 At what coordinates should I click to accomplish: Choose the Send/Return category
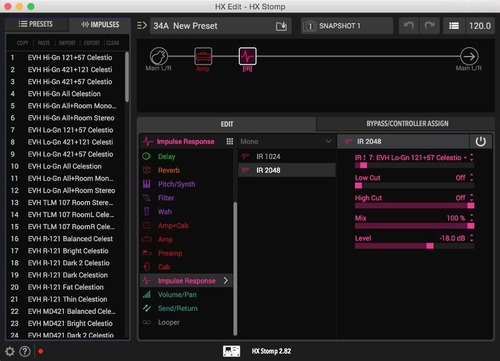[187, 308]
